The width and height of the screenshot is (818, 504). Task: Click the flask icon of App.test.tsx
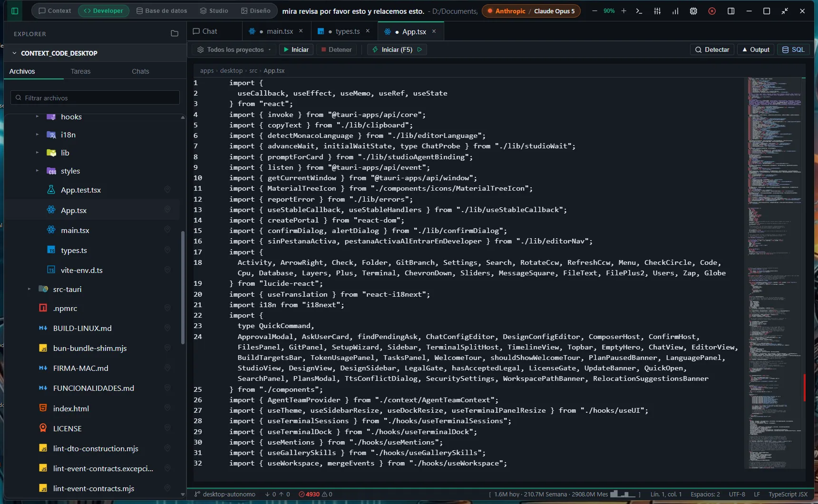click(51, 189)
